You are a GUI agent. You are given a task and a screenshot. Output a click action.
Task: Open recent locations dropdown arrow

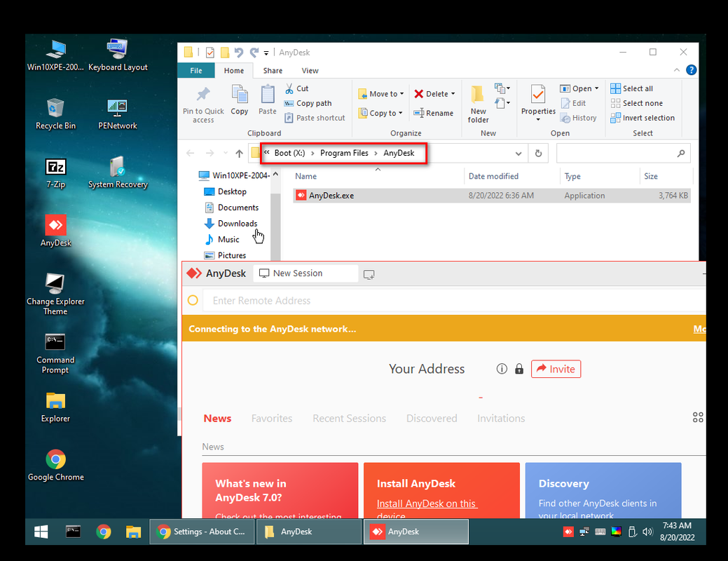[x=226, y=154]
